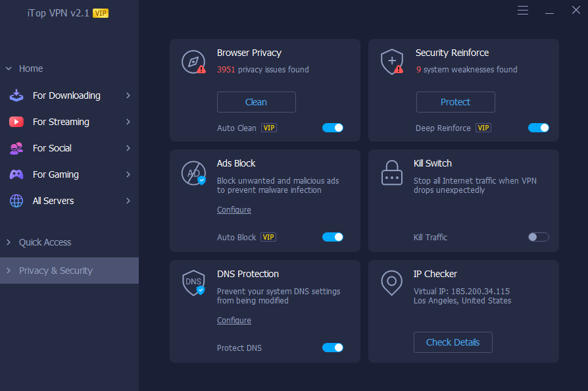Open the For Streaming menu item

[69, 122]
